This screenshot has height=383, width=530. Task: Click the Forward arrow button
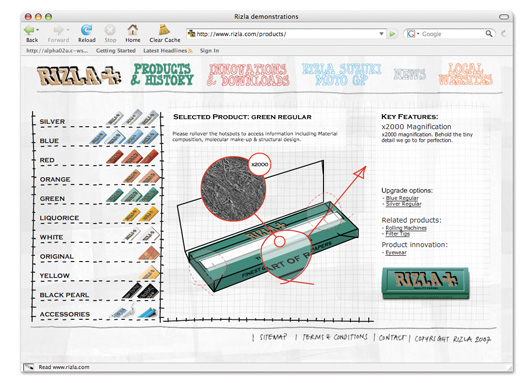(x=58, y=30)
